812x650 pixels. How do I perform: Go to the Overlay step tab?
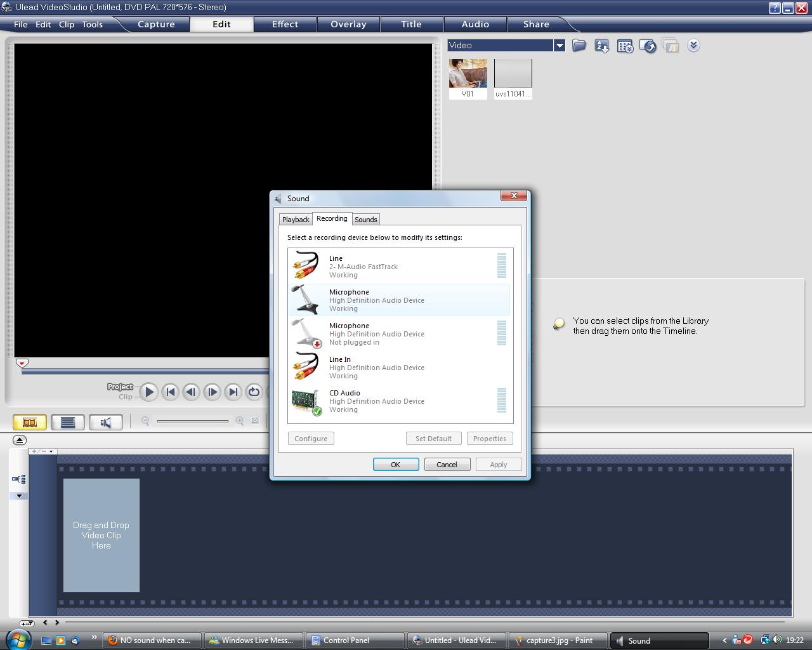[x=348, y=24]
